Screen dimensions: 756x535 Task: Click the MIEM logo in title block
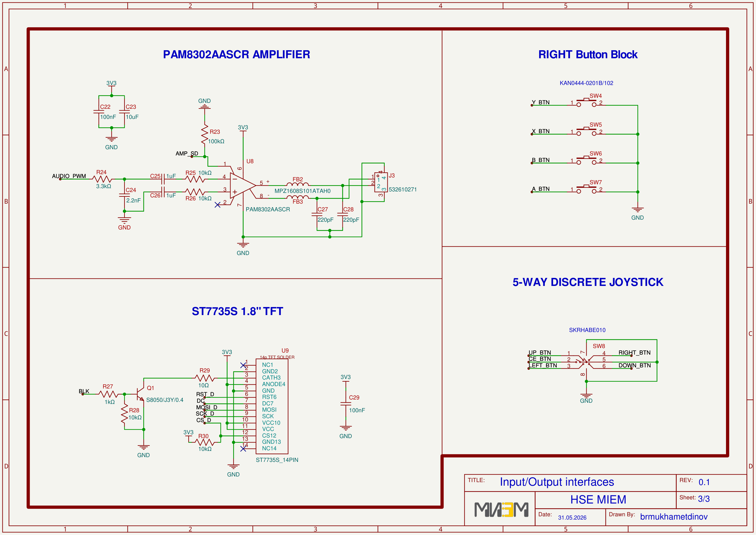coord(501,509)
